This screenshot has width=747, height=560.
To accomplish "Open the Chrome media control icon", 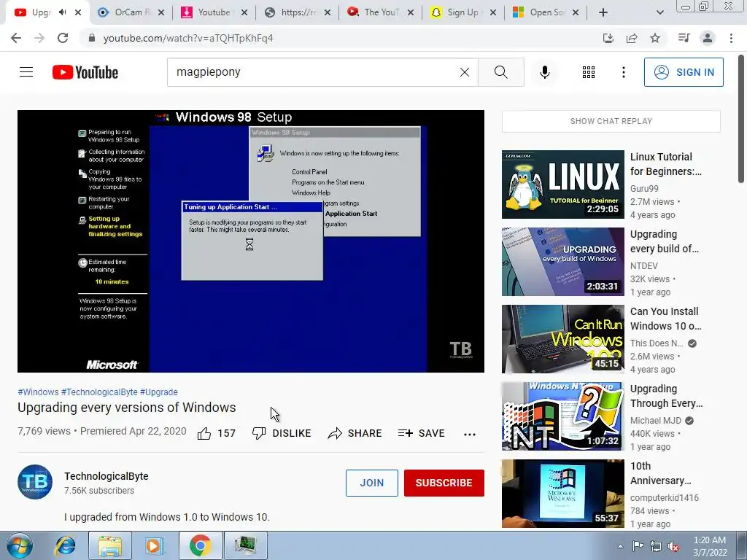I will click(x=684, y=38).
